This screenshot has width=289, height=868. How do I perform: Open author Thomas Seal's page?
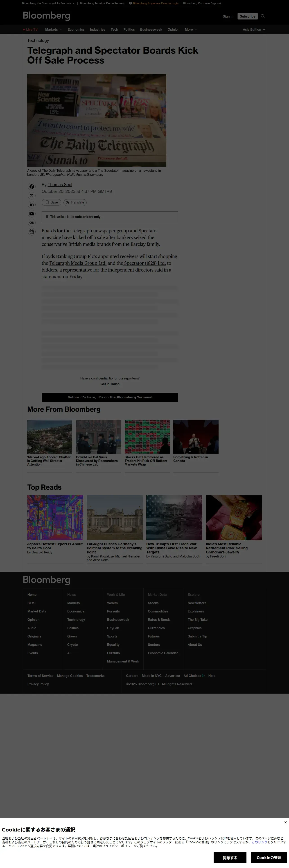pos(60,185)
